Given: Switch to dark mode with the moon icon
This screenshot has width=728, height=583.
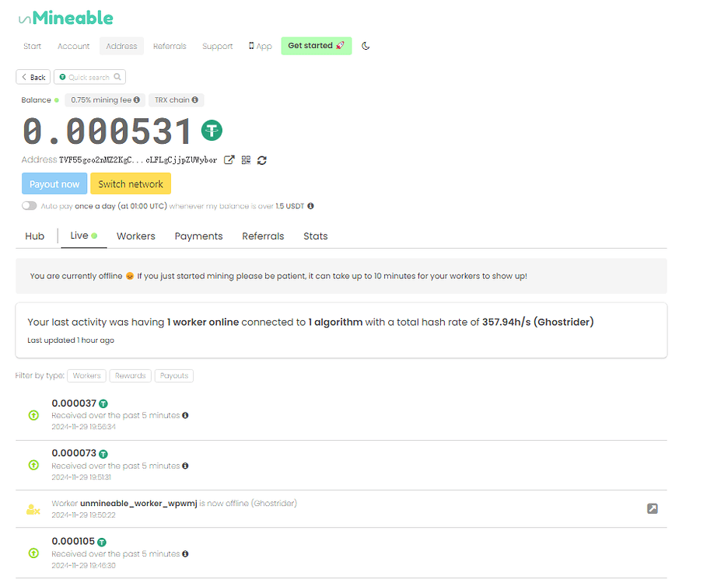Looking at the screenshot, I should point(366,46).
